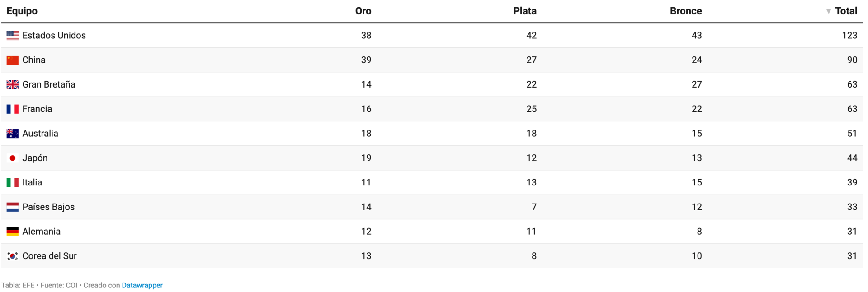Sort table by Equipo column header
Viewport: 868px width, 292px height.
click(22, 11)
